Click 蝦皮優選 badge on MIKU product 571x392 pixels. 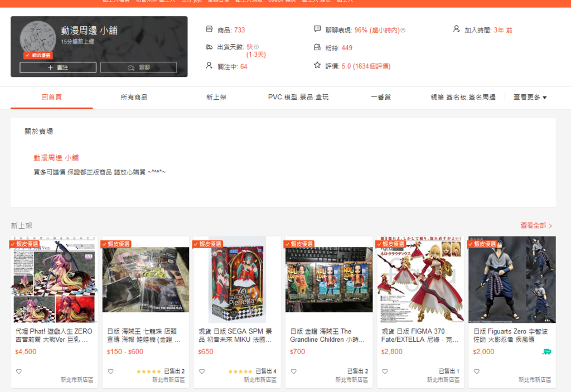207,244
